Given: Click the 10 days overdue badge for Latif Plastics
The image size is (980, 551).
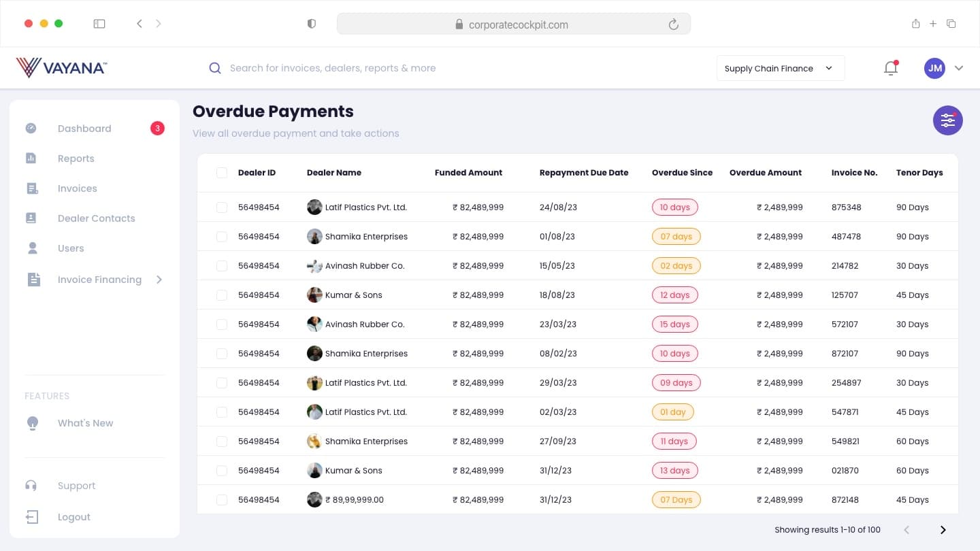Looking at the screenshot, I should (x=675, y=207).
